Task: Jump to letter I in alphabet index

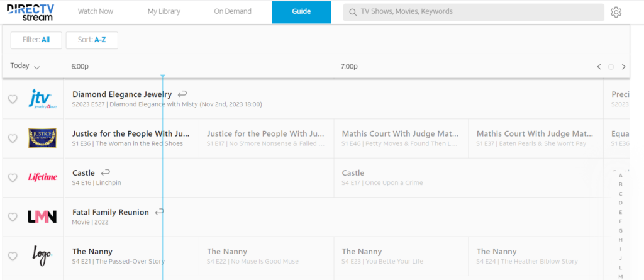Action: pos(621,249)
